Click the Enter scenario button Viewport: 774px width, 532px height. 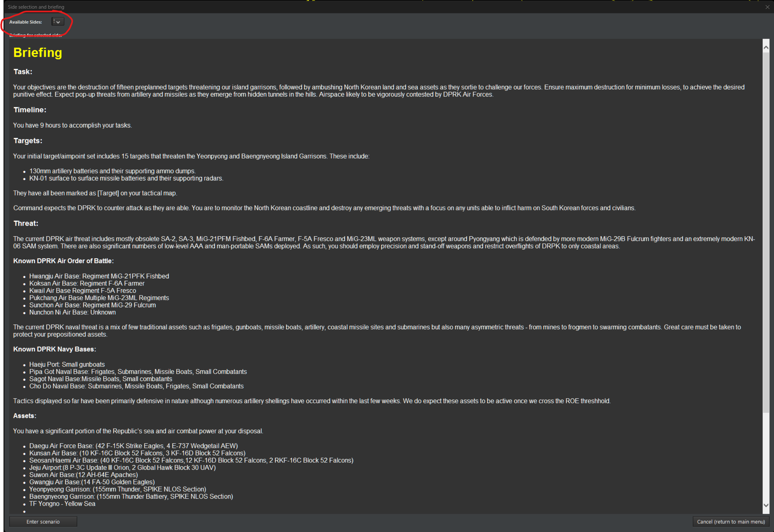[43, 522]
